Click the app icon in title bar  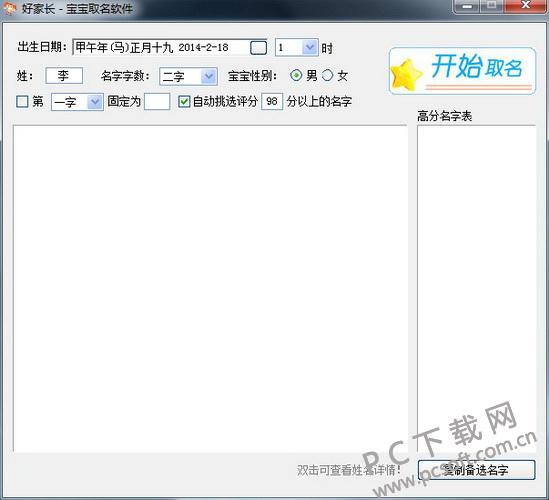(x=8, y=8)
